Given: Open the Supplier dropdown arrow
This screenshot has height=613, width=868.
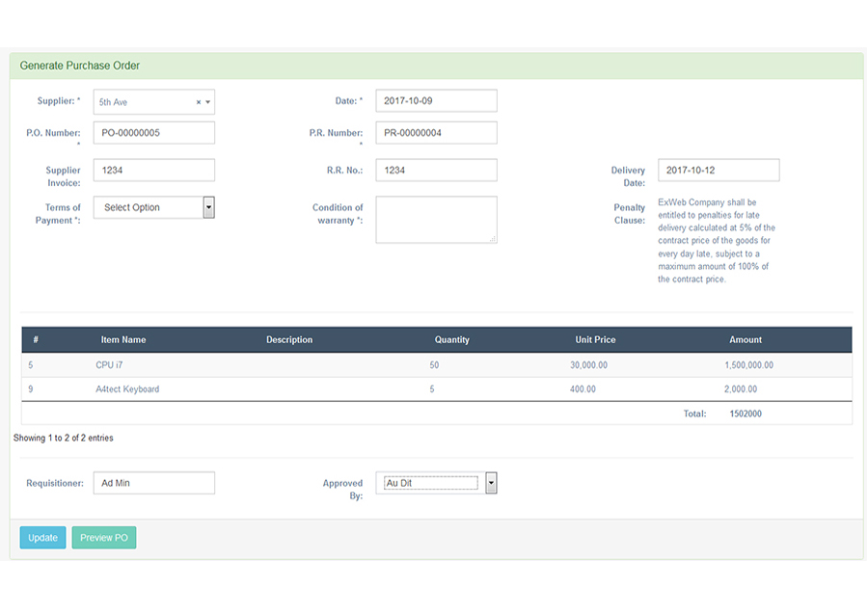Looking at the screenshot, I should 208,102.
